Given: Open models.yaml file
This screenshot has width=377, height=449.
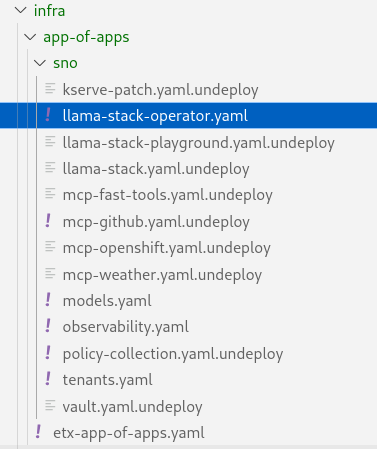Looking at the screenshot, I should tap(107, 301).
